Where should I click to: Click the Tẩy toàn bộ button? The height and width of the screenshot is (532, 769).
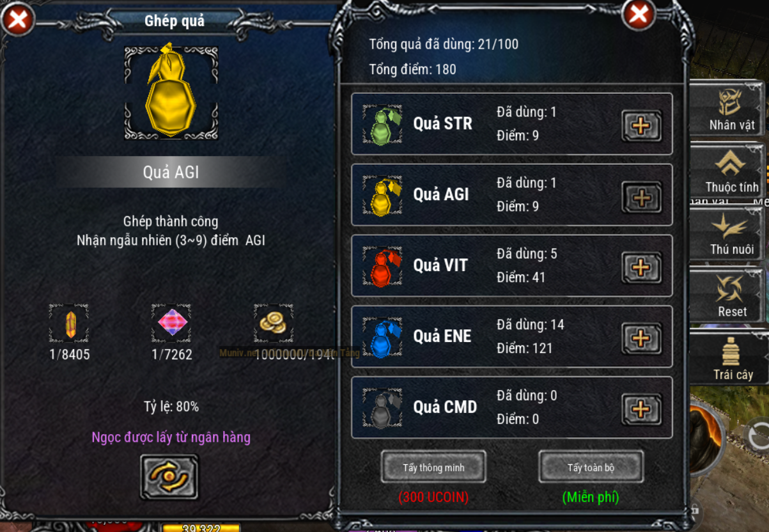coord(591,467)
